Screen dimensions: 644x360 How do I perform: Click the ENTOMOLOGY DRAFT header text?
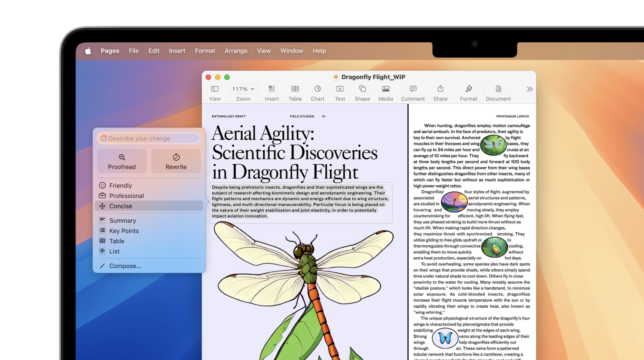(229, 116)
